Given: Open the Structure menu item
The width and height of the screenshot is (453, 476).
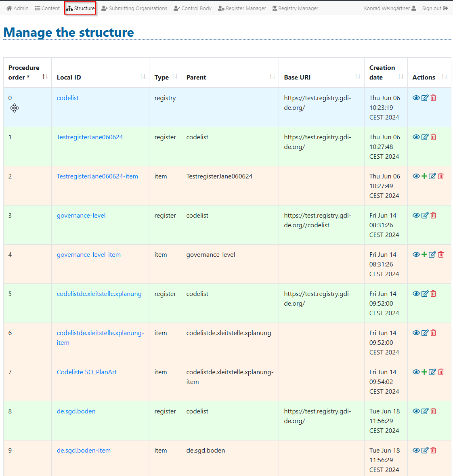Looking at the screenshot, I should point(80,8).
